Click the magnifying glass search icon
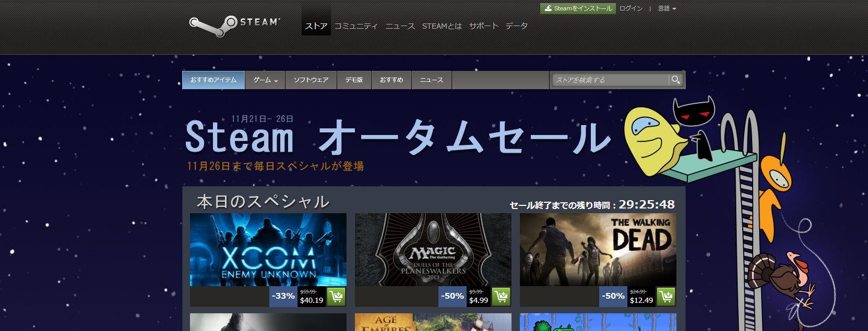The height and width of the screenshot is (331, 868). tap(676, 80)
